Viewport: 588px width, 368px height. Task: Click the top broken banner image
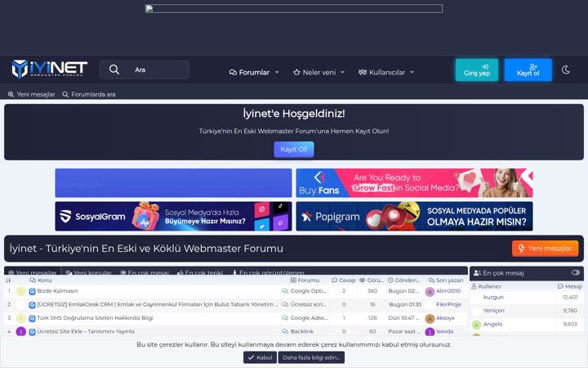coord(294,9)
